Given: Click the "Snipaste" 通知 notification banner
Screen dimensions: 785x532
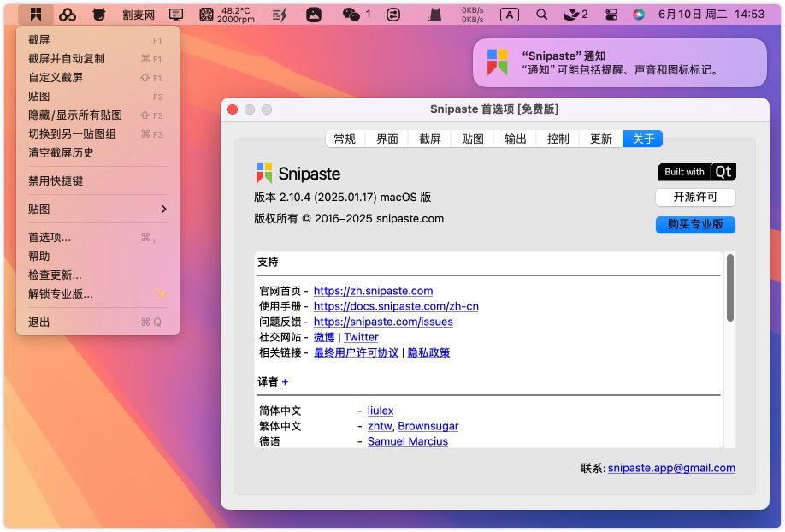Looking at the screenshot, I should (620, 63).
